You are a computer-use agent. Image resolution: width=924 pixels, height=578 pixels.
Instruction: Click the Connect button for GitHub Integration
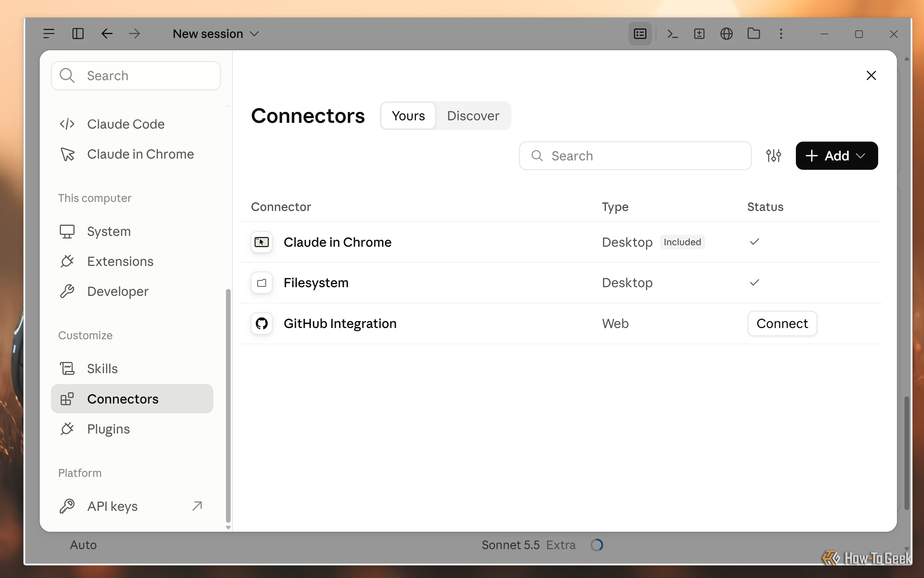pyautogui.click(x=782, y=323)
